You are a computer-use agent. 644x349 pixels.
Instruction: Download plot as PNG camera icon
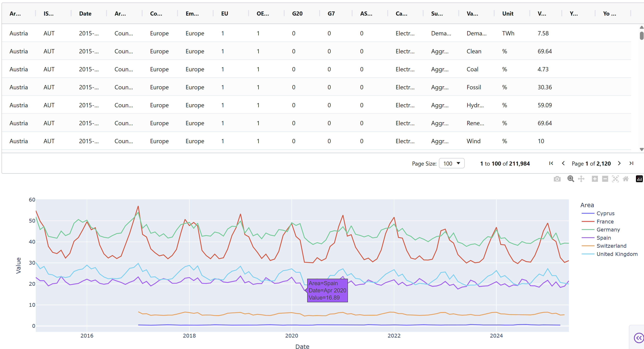(x=557, y=179)
